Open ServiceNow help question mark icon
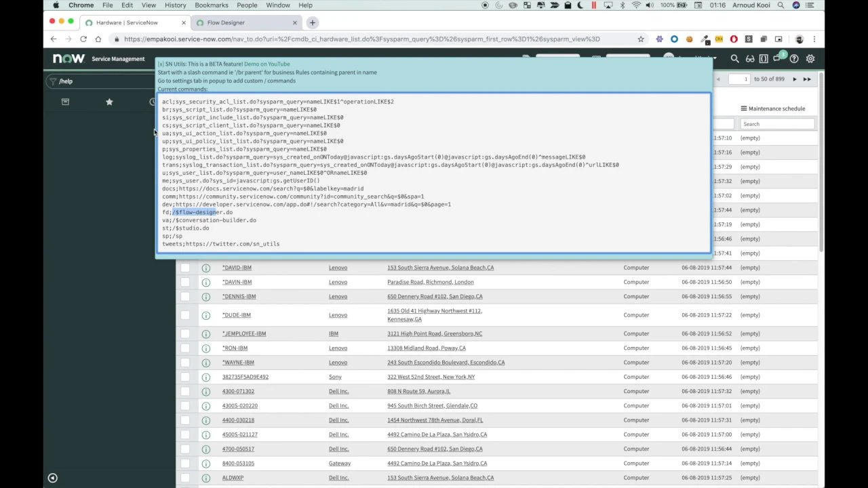Image resolution: width=868 pixels, height=488 pixels. coord(793,58)
